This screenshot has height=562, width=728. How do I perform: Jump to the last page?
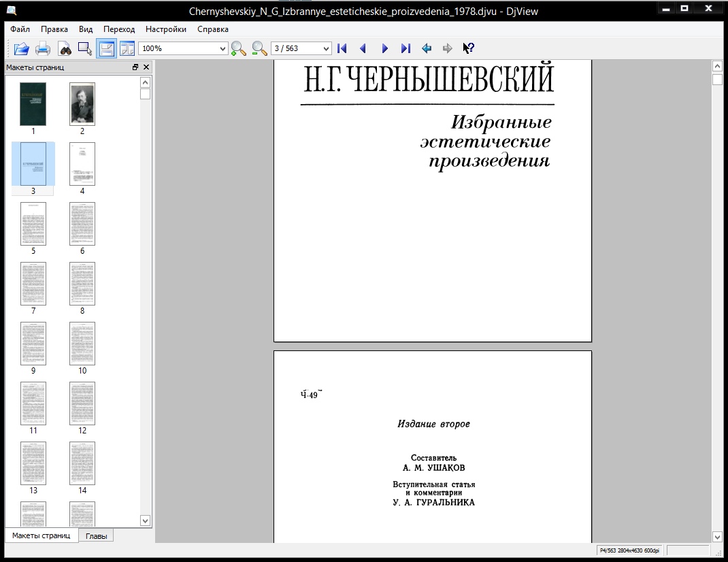click(406, 48)
